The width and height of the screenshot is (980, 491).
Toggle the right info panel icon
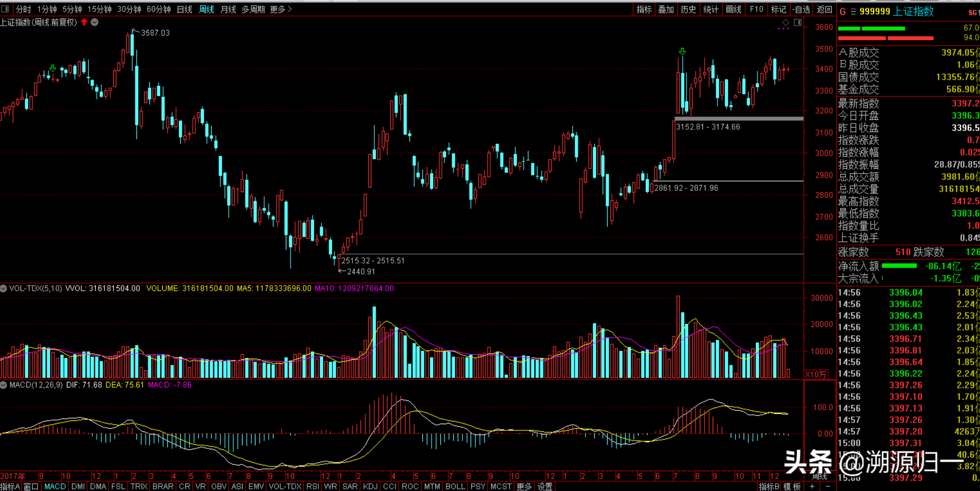pos(797,23)
